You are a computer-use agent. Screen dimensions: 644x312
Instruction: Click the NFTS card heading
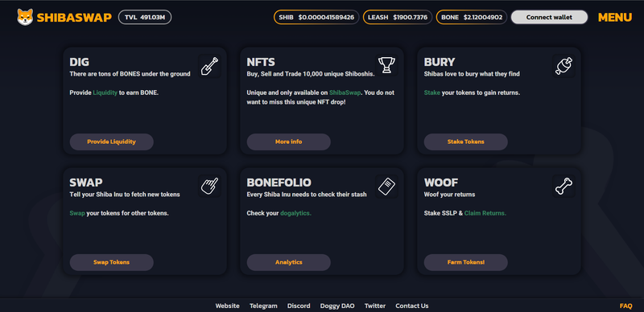[x=261, y=62]
